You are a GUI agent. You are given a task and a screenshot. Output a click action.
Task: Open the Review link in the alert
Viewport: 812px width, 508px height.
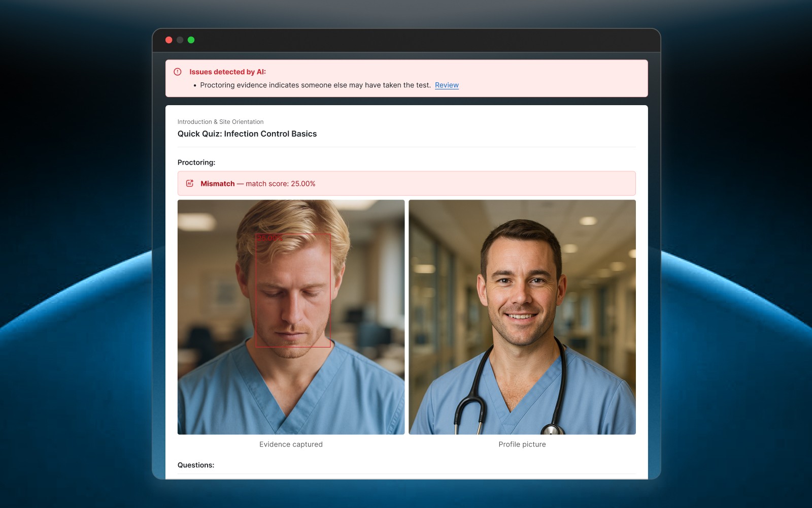(447, 85)
